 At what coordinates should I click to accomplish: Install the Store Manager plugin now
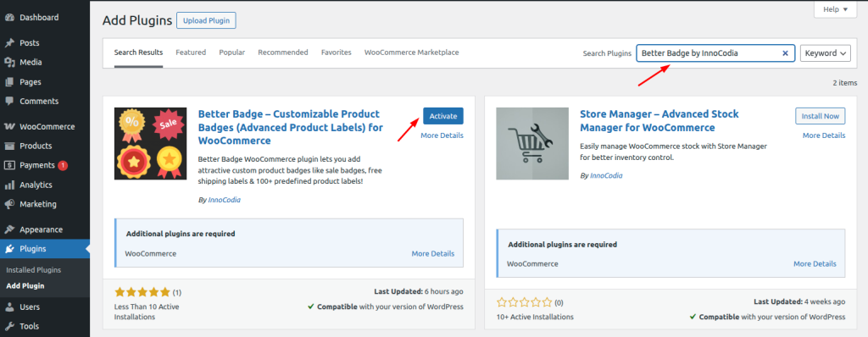coord(821,116)
